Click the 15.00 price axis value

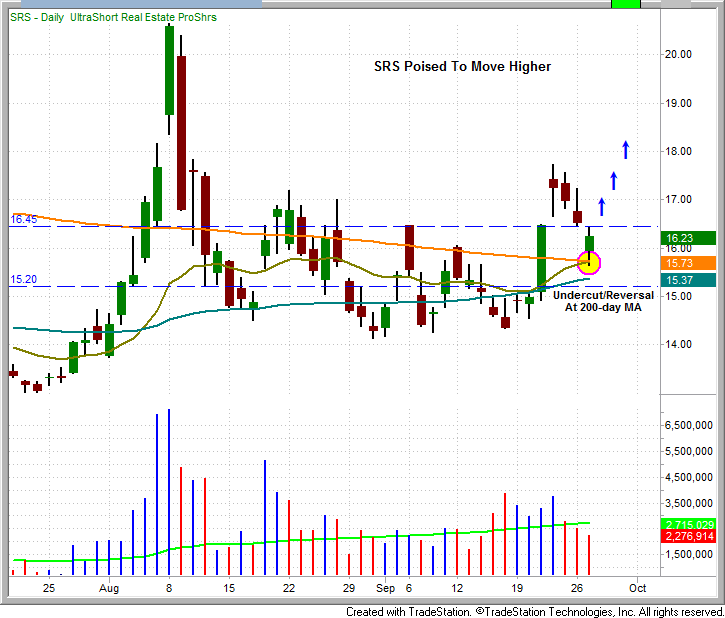pyautogui.click(x=678, y=296)
